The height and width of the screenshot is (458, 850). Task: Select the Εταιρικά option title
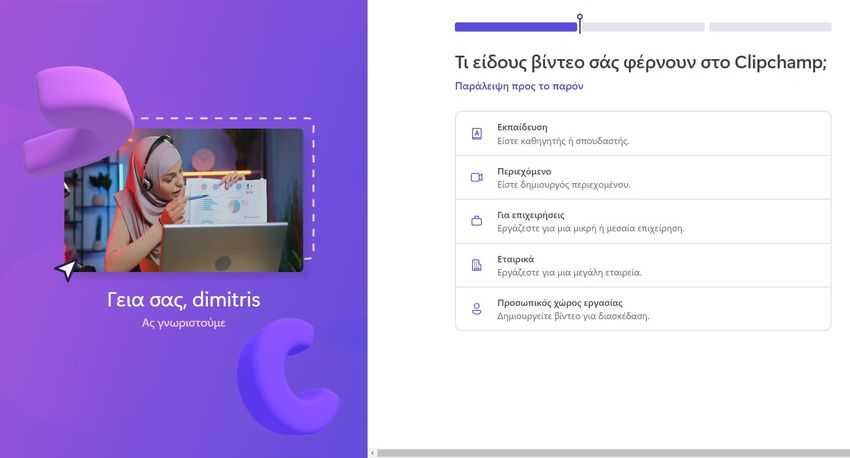516,259
